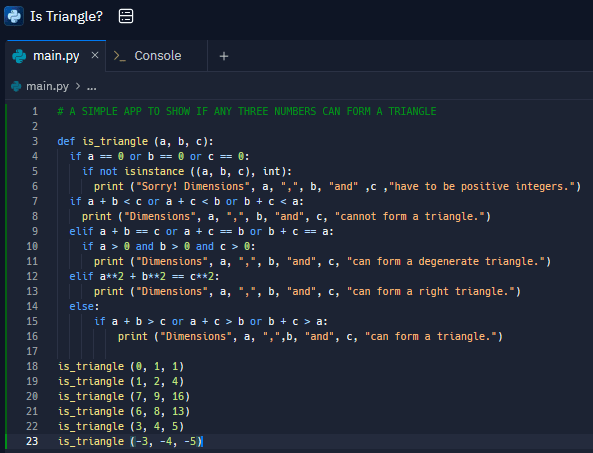Close the main.py tab
This screenshot has height=453, width=593.
pos(95,56)
